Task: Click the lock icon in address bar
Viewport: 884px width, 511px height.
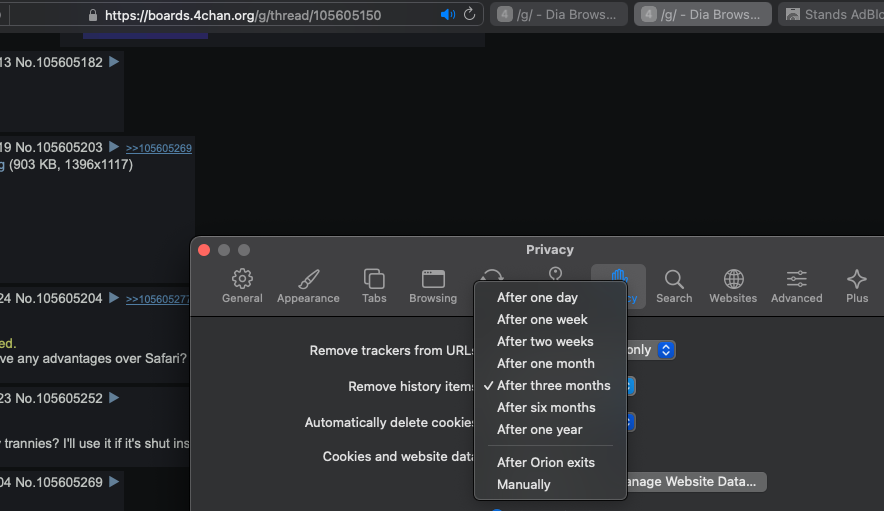Action: click(x=93, y=15)
